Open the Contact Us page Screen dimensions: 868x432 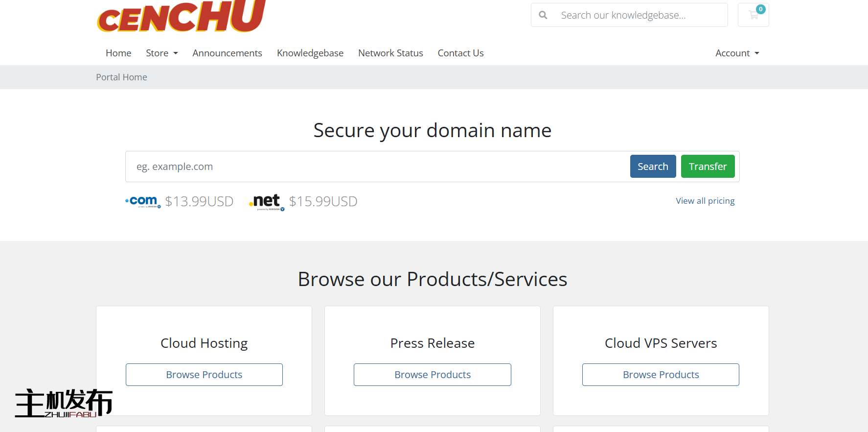point(460,53)
